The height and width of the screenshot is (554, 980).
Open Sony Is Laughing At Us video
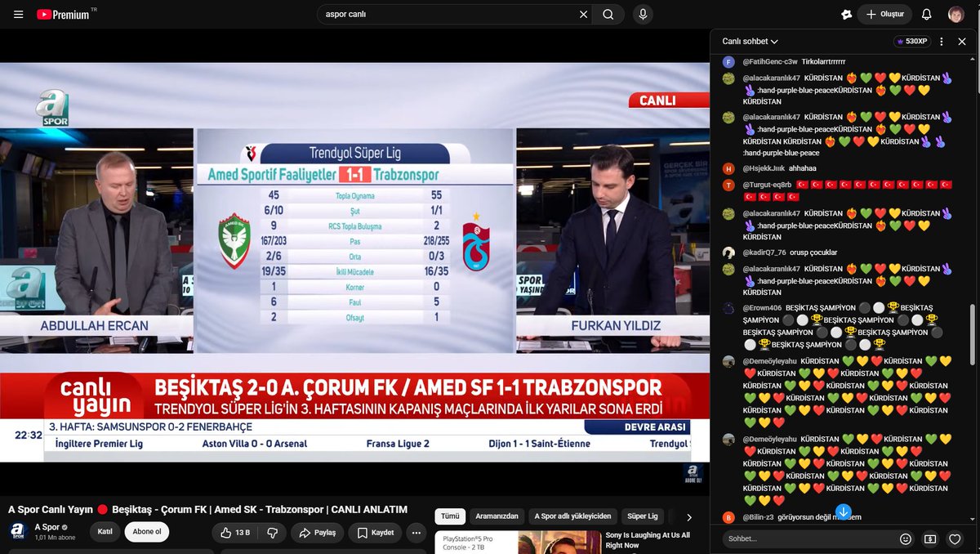pos(648,540)
